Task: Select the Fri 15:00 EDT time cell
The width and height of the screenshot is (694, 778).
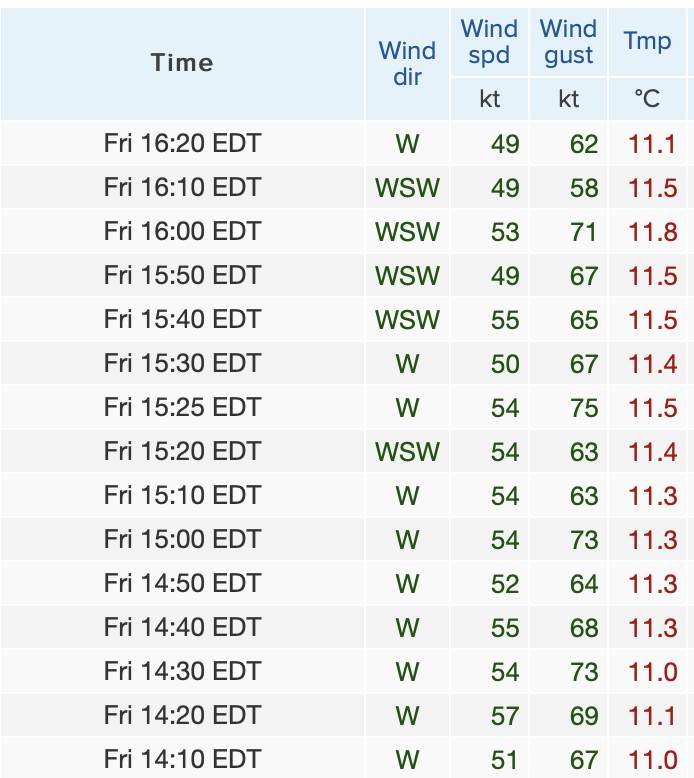Action: [182, 540]
